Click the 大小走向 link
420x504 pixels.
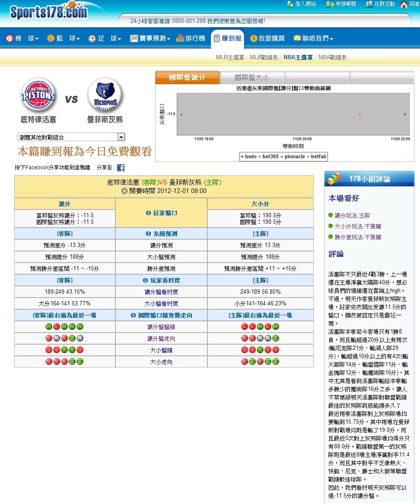162,362
